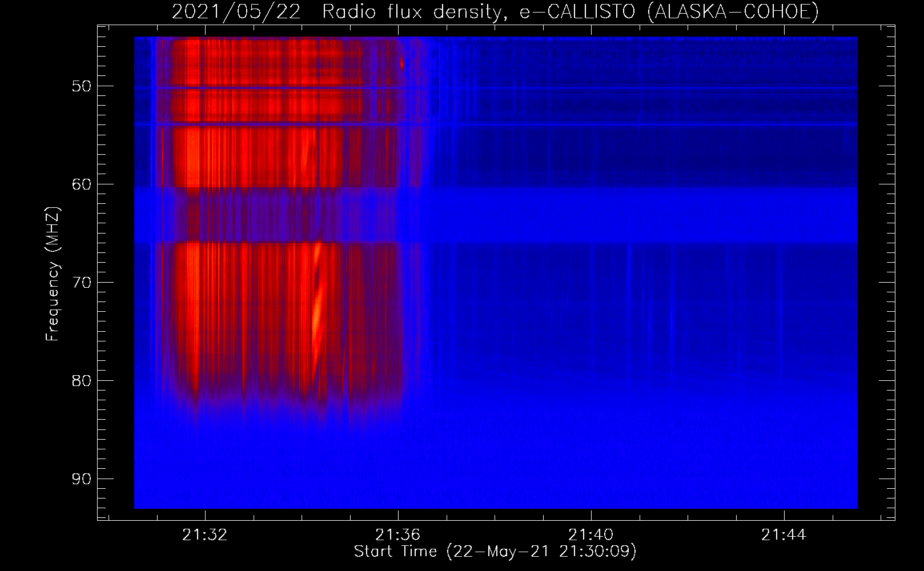The width and height of the screenshot is (924, 571).
Task: Click the 70 frequency tick label
Action: coord(81,283)
